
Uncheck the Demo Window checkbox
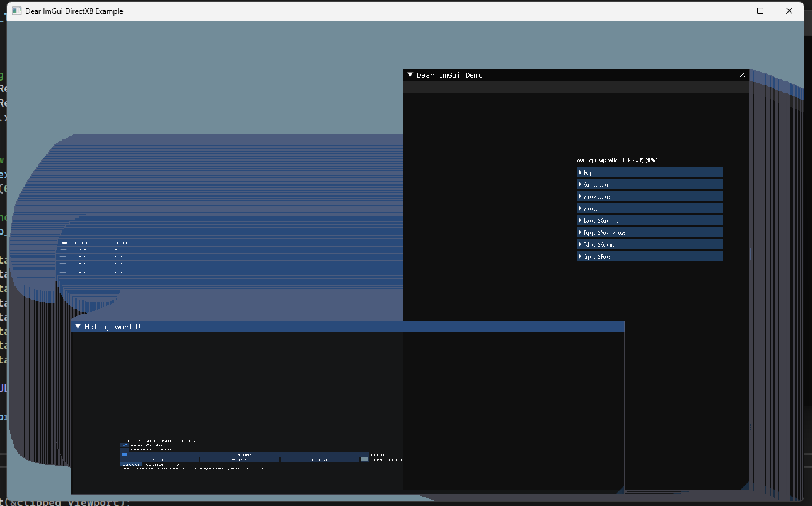(124, 444)
